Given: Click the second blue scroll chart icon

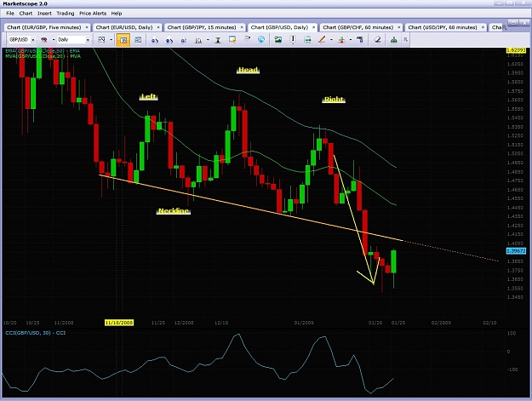Looking at the screenshot, I should (169, 40).
